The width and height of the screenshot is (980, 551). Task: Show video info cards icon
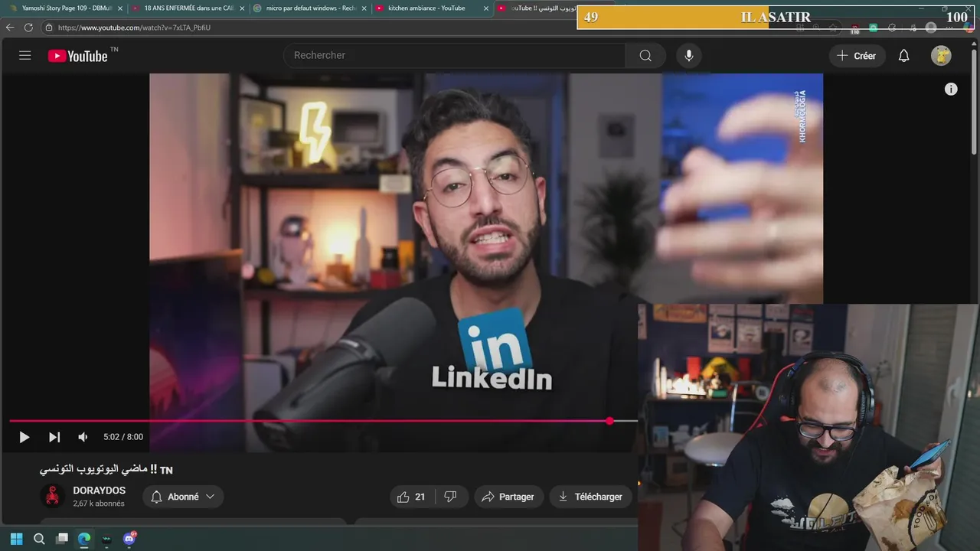click(951, 90)
